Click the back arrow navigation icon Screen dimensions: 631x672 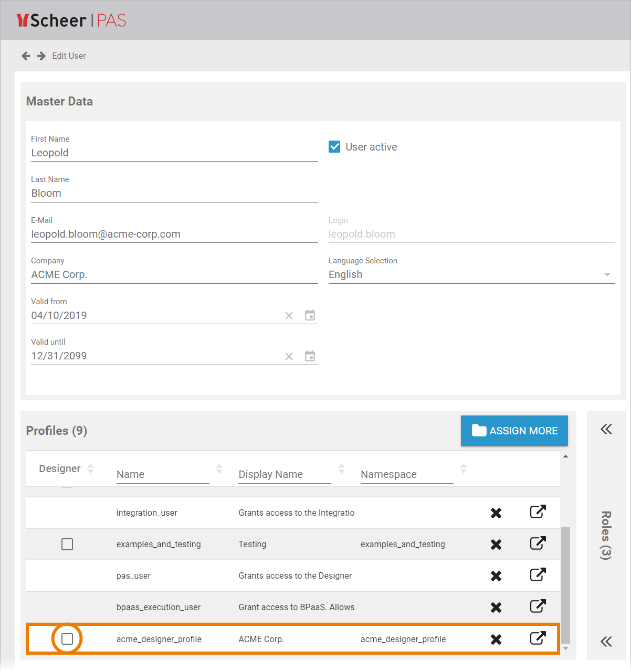(26, 56)
